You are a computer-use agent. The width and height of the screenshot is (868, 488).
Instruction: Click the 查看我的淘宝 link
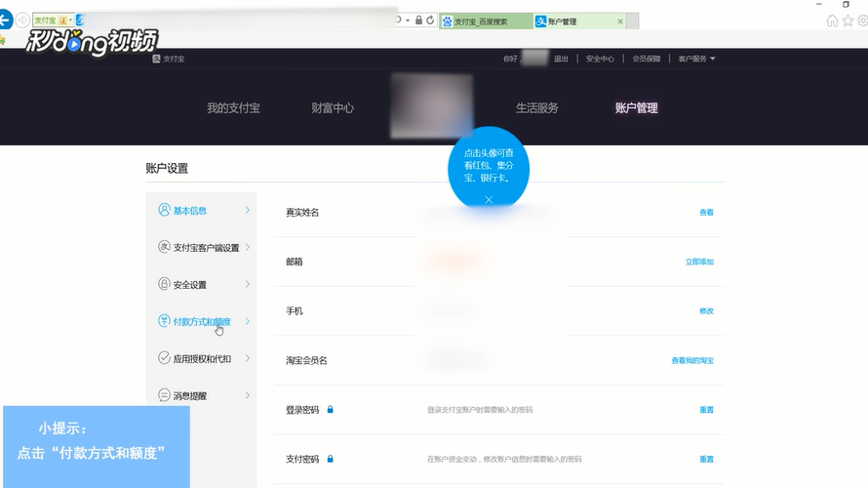(692, 360)
